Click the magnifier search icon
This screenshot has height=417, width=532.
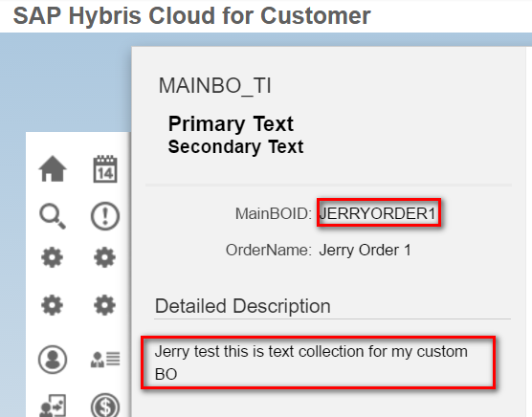[53, 216]
